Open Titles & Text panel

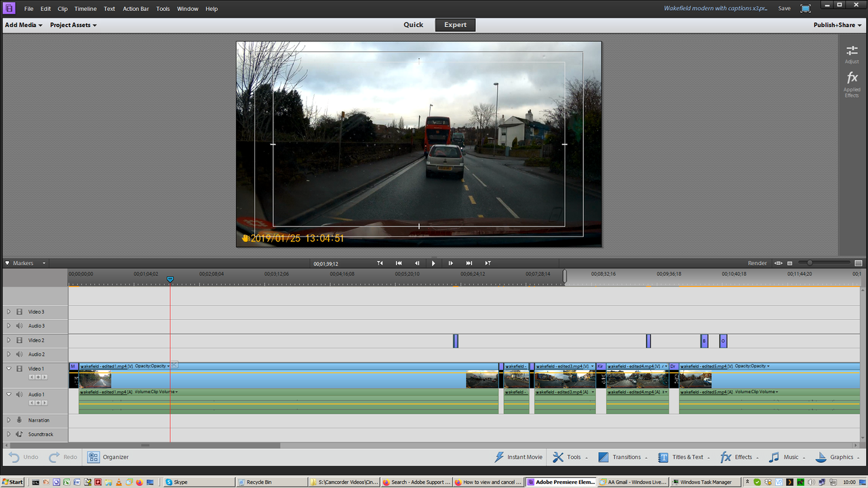tap(684, 457)
